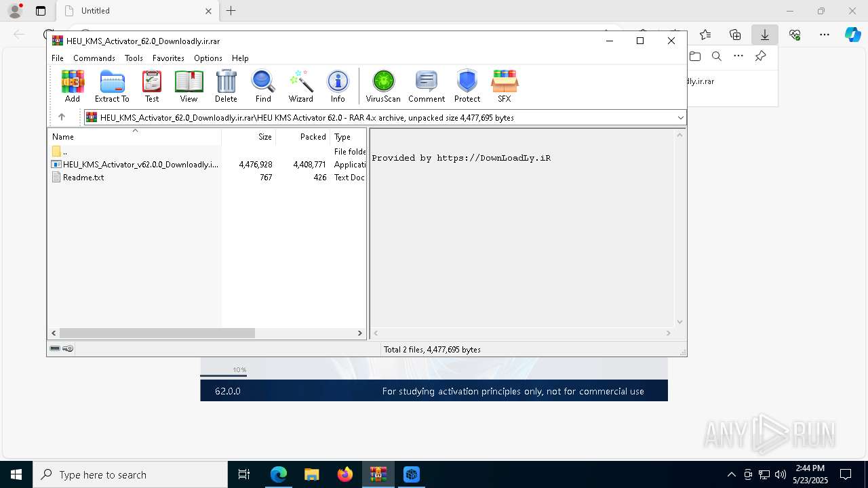Click the 4,408,771 packed value
The width and height of the screenshot is (868, 488).
[310, 165]
